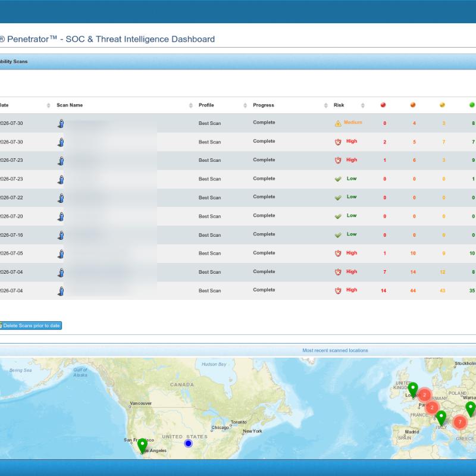Click the red cluster marker labeled 7
This screenshot has width=476, height=476.
pos(460,422)
